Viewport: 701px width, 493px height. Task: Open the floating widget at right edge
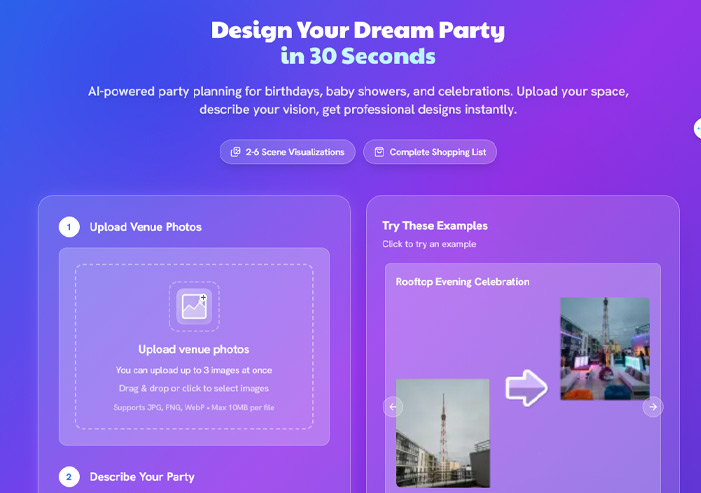click(697, 129)
